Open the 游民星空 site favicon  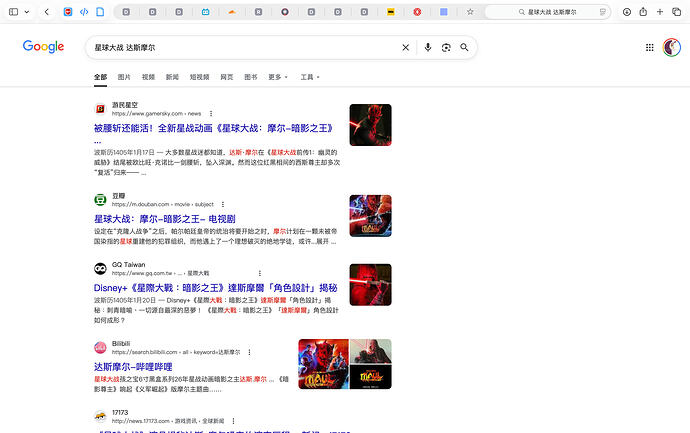tap(100, 109)
